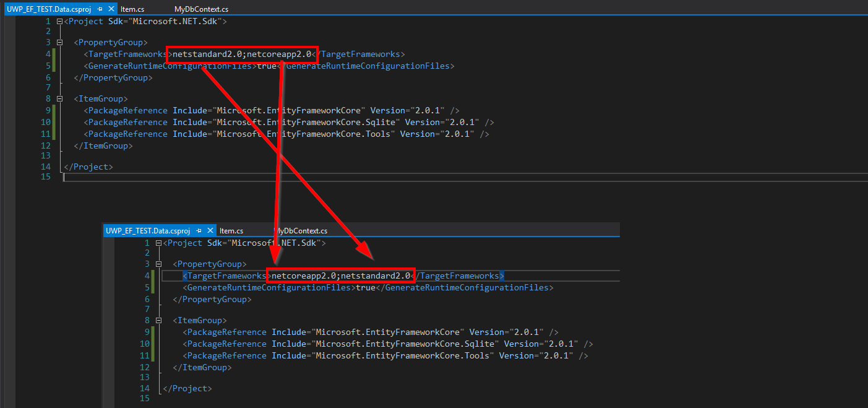Click closing </PropertyGroup> tag in lower editor
868x408 pixels.
(212, 300)
